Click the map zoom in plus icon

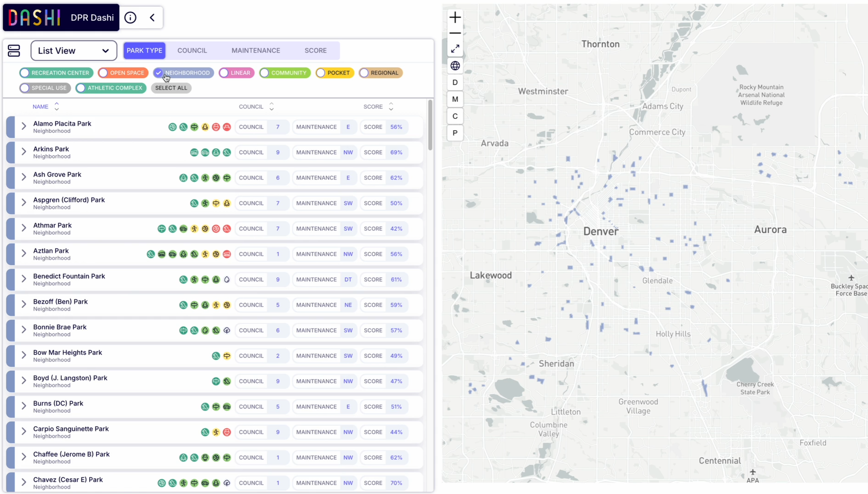455,17
